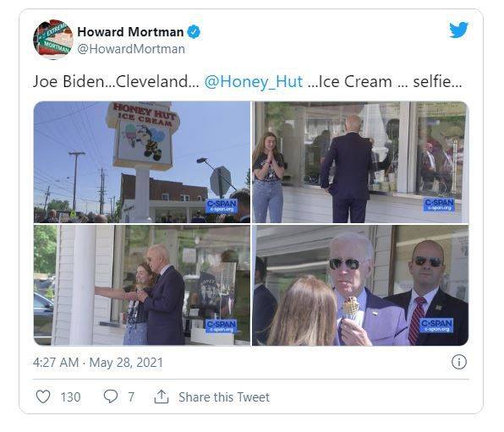This screenshot has width=504, height=432.
Task: Open photo of girl with hands clasped
Action: pos(360,162)
